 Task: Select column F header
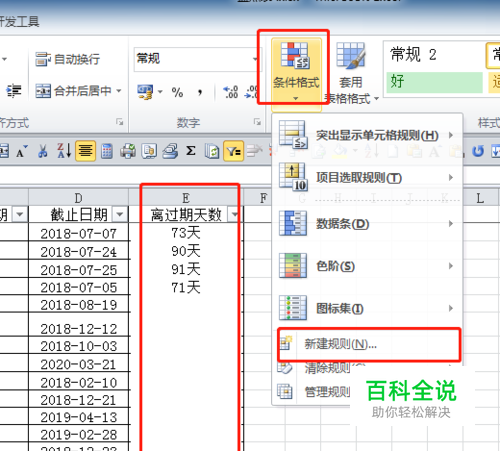click(x=263, y=198)
